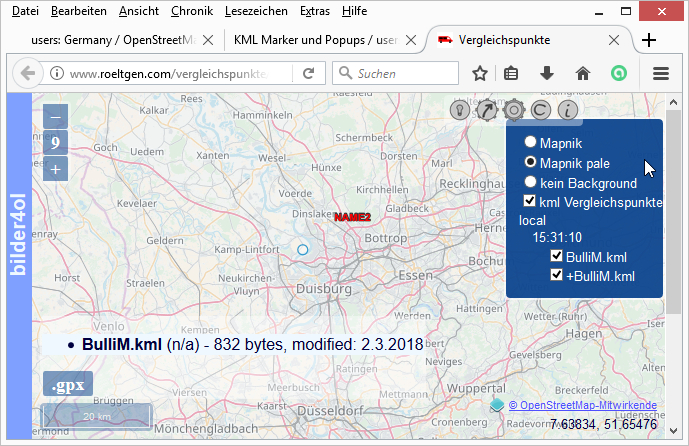Reload the page with the refresh icon
The width and height of the screenshot is (689, 446).
pos(309,73)
